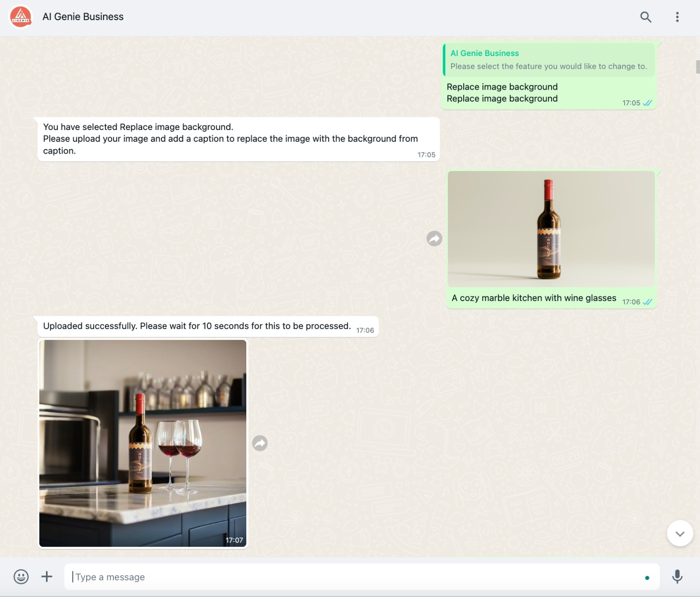Open the emoji picker
700x597 pixels.
(x=21, y=577)
